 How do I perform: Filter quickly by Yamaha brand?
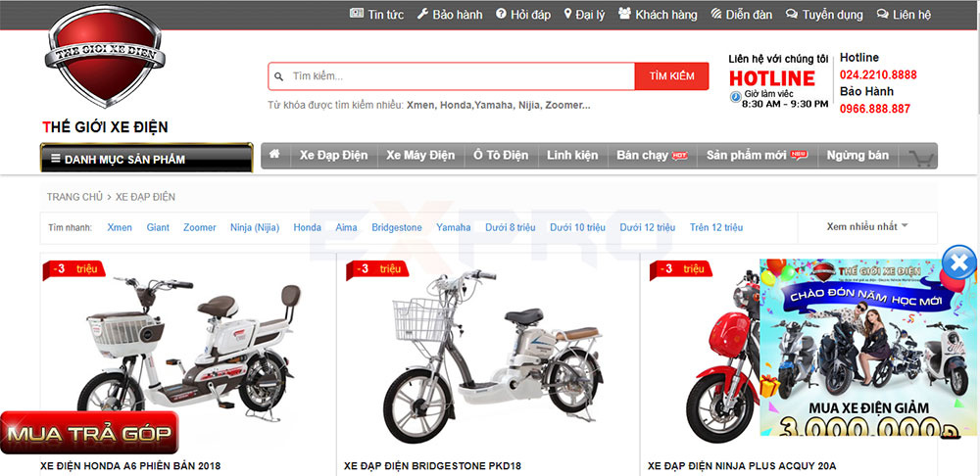[x=453, y=227]
